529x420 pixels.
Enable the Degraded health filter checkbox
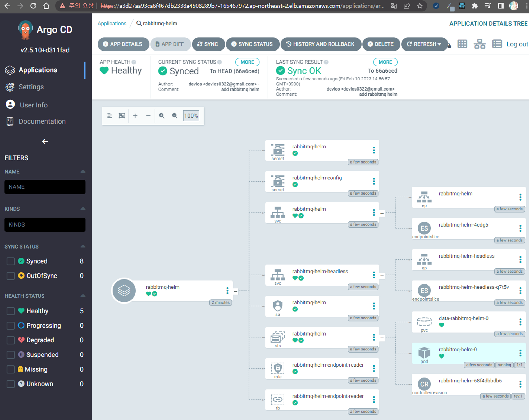11,340
